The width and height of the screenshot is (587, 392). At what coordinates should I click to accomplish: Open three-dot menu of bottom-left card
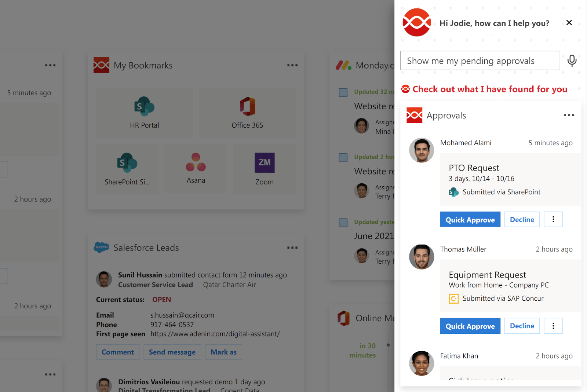point(50,374)
